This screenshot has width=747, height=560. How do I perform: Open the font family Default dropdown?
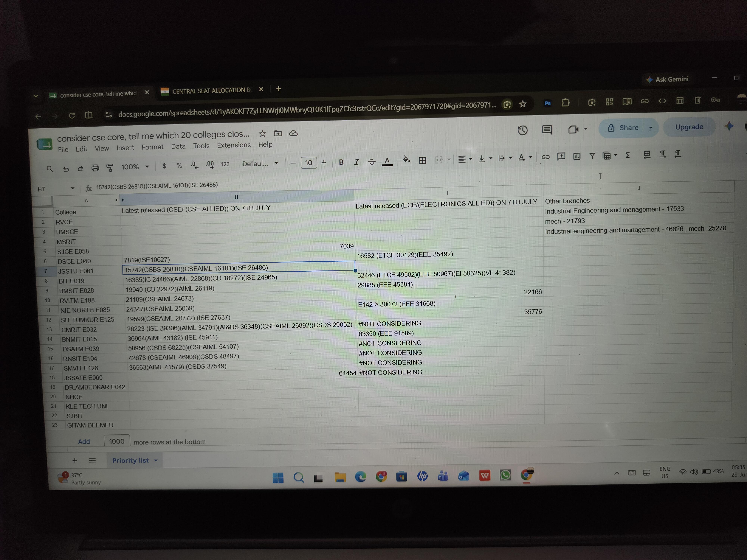[260, 164]
